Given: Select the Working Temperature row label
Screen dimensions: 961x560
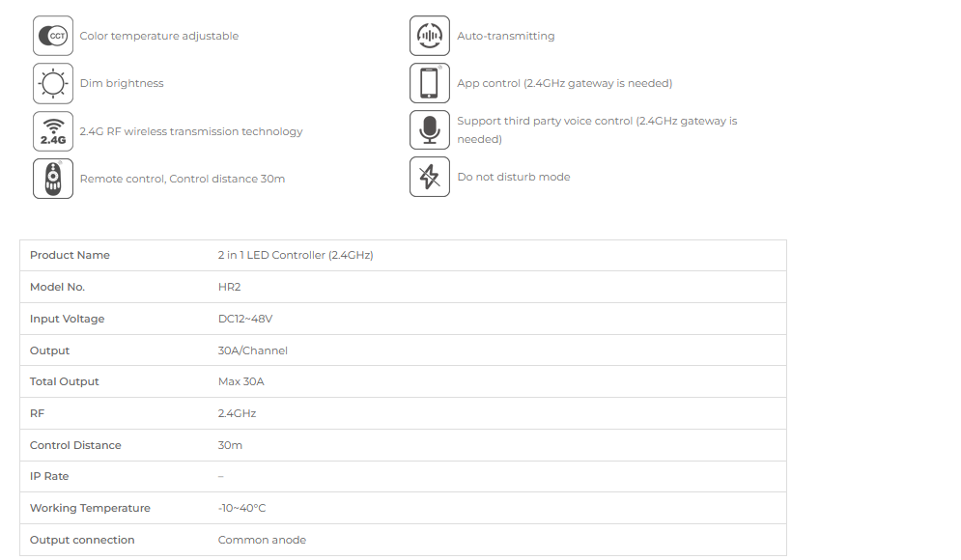Looking at the screenshot, I should click(90, 508).
